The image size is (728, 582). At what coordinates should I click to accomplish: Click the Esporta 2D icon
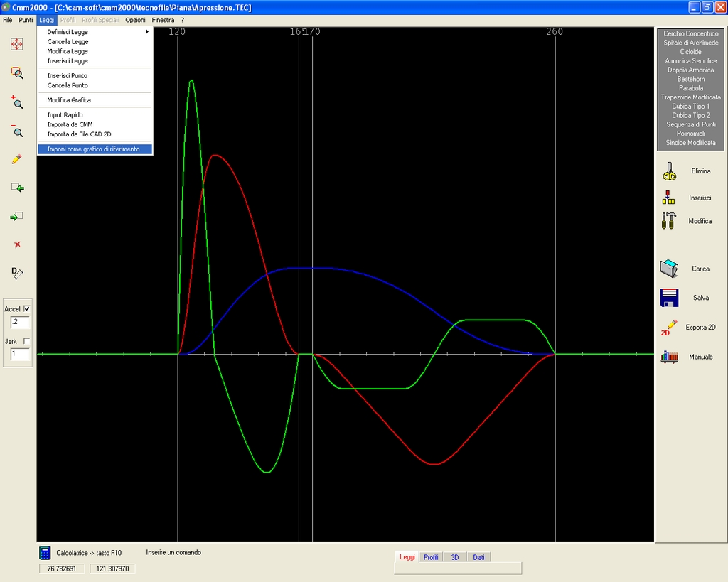[x=668, y=328]
